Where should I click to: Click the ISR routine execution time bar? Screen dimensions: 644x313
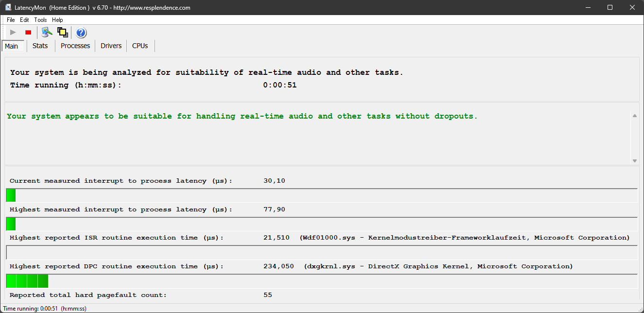coord(322,253)
